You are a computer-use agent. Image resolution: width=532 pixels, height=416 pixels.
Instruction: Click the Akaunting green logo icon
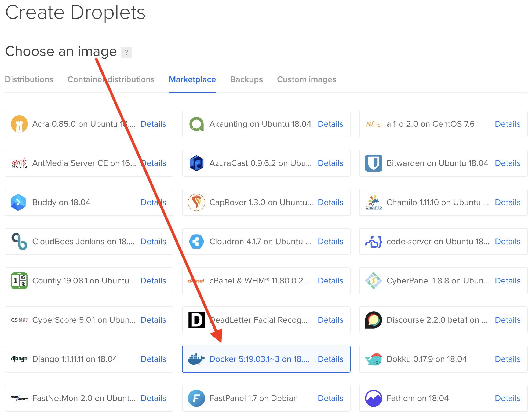[x=196, y=124]
